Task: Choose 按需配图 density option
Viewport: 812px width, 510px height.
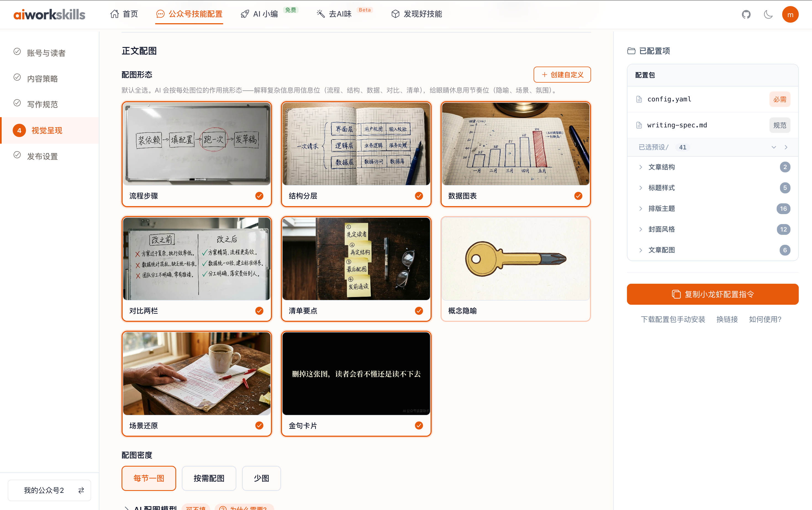Action: (209, 478)
